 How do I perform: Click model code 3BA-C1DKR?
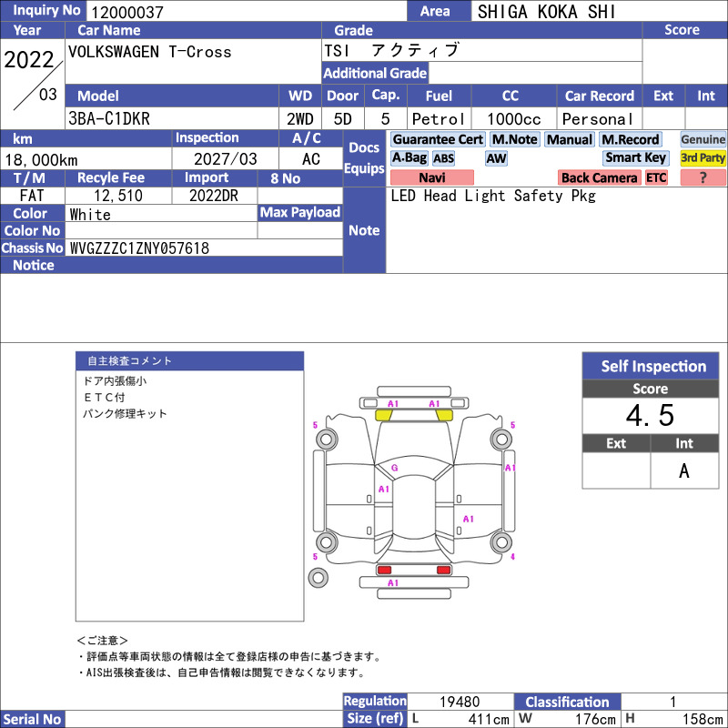point(109,119)
